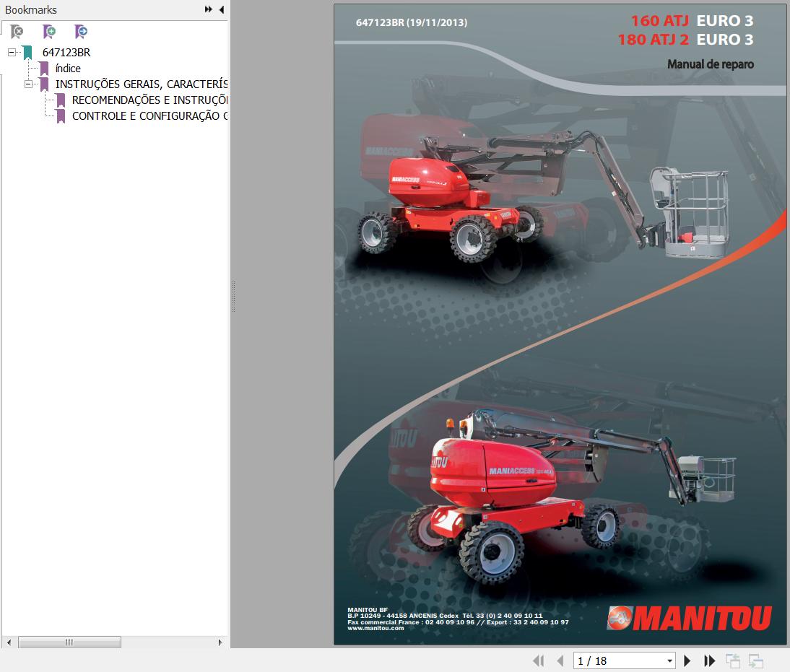Click the add bookmark icon with plus
The width and height of the screenshot is (790, 672).
click(49, 32)
